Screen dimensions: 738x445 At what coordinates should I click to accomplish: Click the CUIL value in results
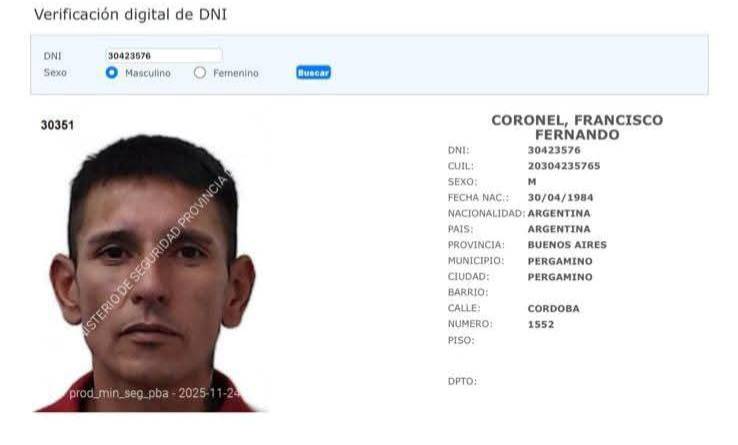point(564,166)
